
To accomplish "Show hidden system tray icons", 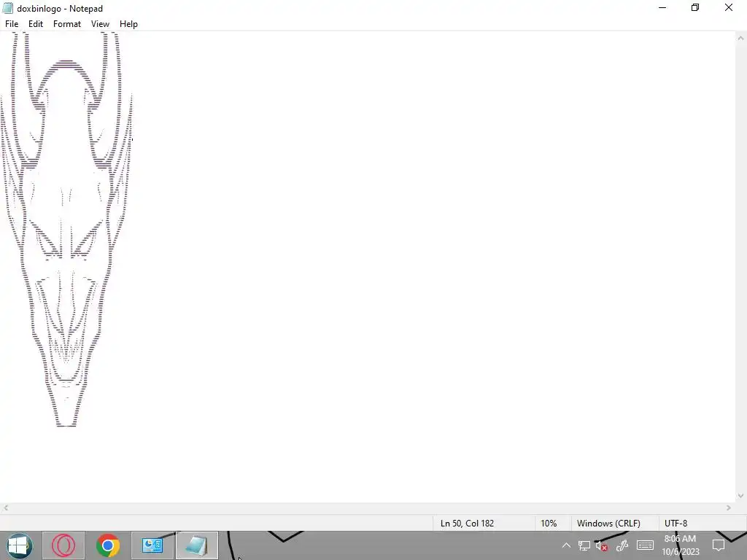I will pyautogui.click(x=566, y=545).
